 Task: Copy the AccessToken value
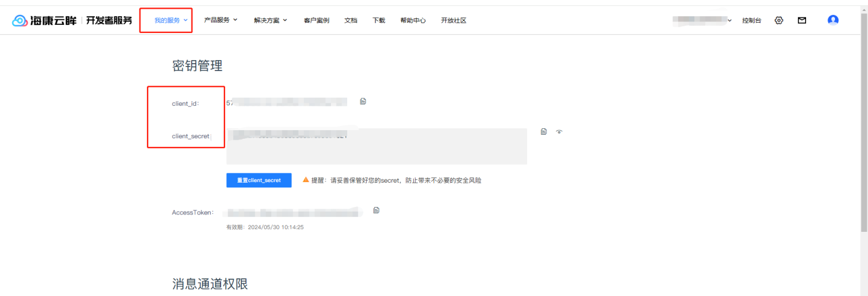[376, 210]
